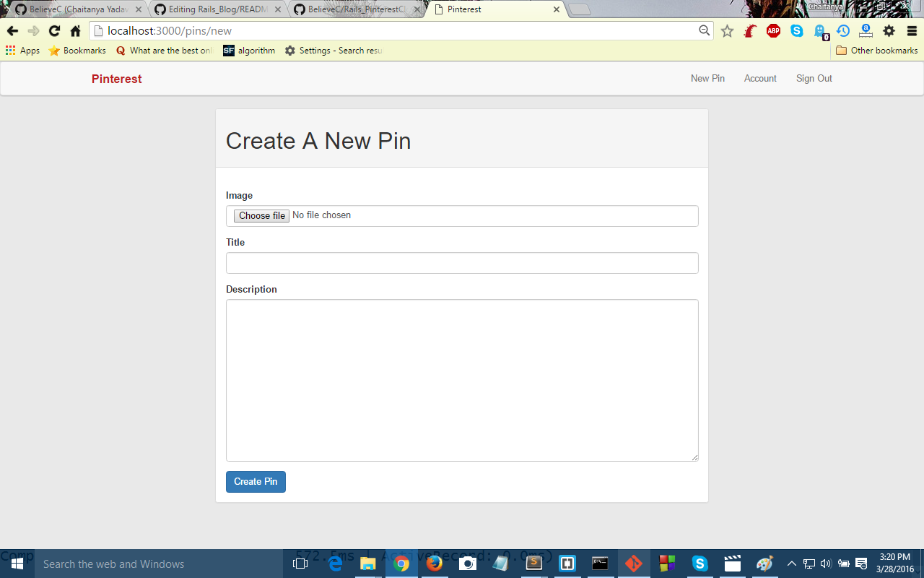Click the taskbar clock showing 3:20 PM
This screenshot has width=924, height=578.
pyautogui.click(x=894, y=564)
